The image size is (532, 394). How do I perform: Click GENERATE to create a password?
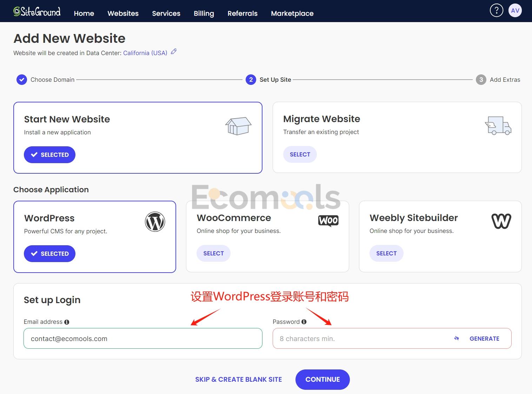pos(484,339)
